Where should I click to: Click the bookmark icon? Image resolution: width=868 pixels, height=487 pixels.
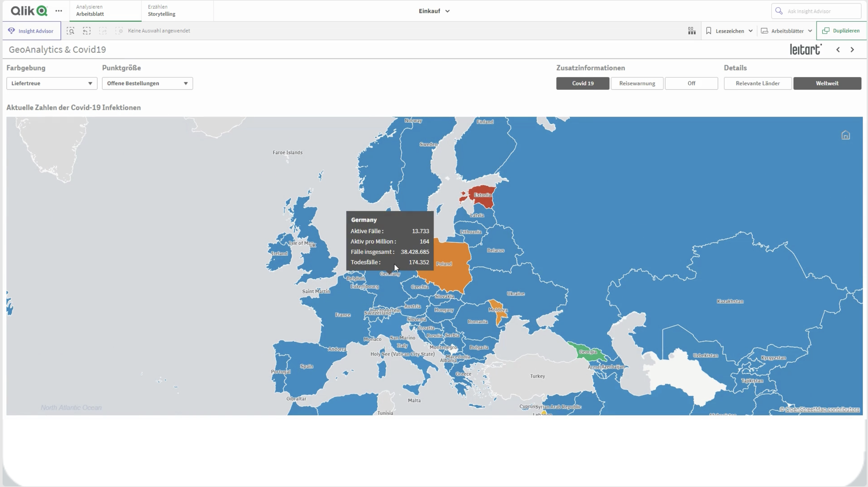point(709,31)
